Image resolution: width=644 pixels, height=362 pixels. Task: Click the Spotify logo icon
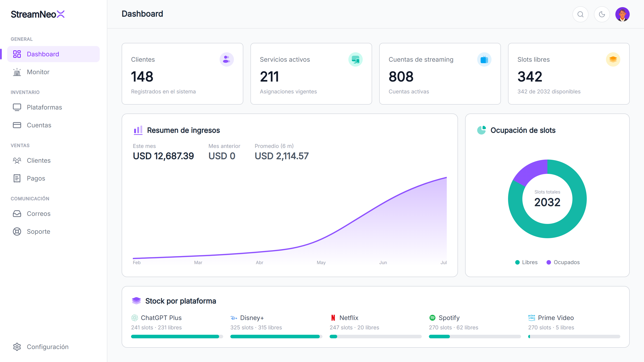click(432, 318)
